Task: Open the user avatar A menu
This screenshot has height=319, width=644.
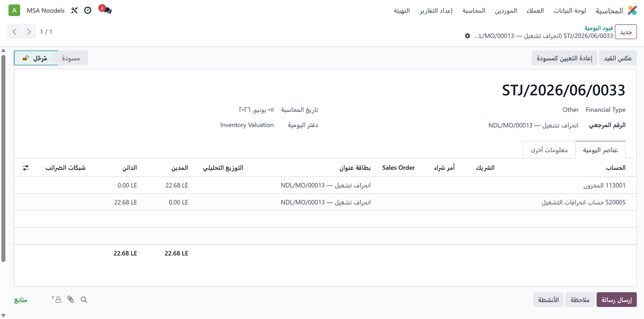Action: (14, 10)
